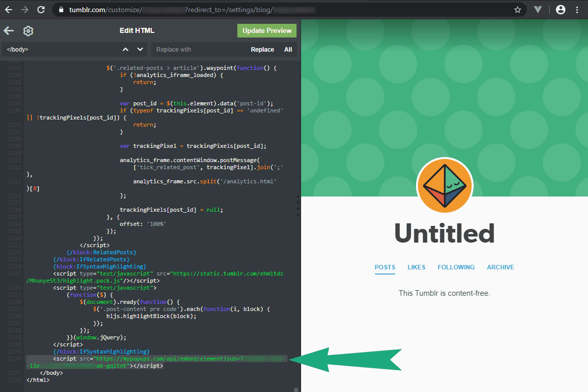Switch to the LIKES tab
This screenshot has width=588, height=392.
click(416, 267)
